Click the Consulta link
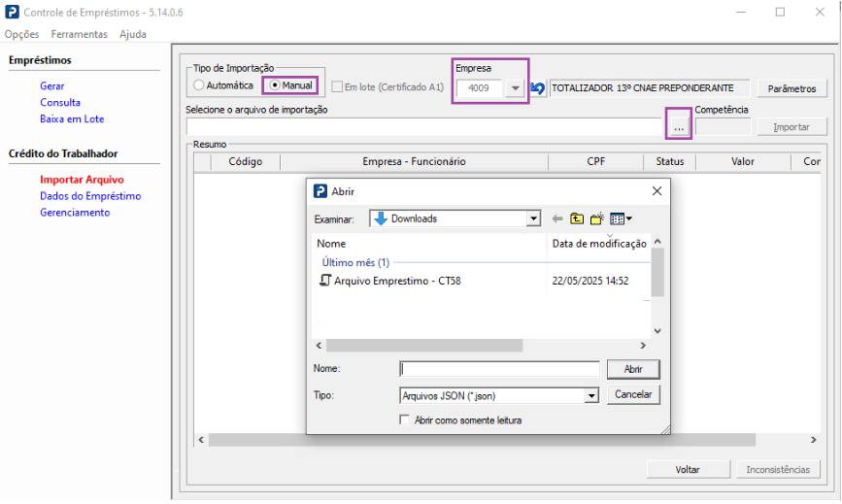 point(60,103)
